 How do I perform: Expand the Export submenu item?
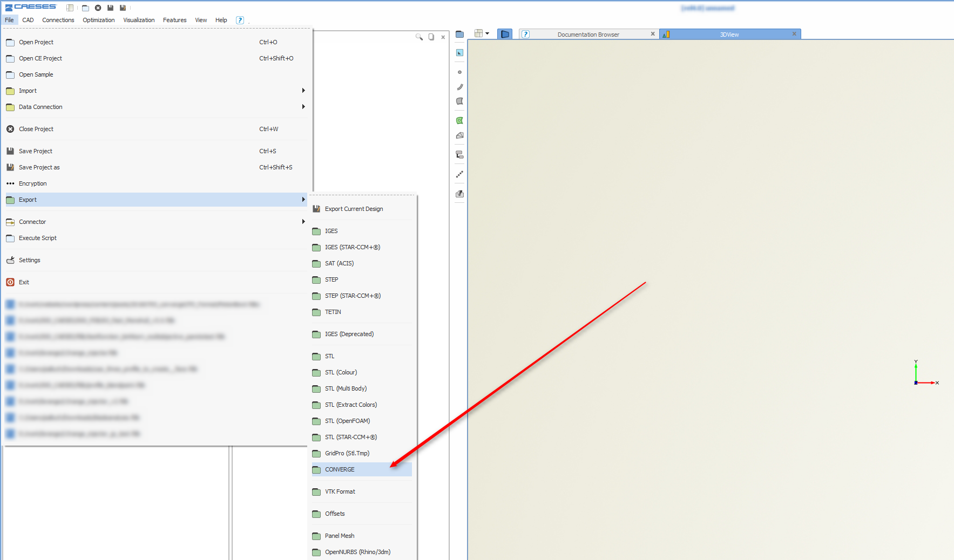(156, 200)
